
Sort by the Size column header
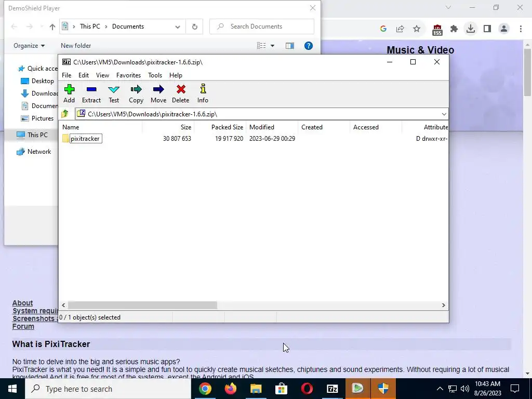point(168,127)
